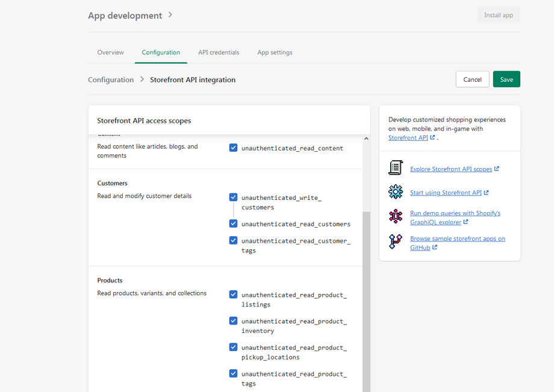Toggle unauthenticated_read_product_listings checkbox
The width and height of the screenshot is (554, 392).
(233, 294)
